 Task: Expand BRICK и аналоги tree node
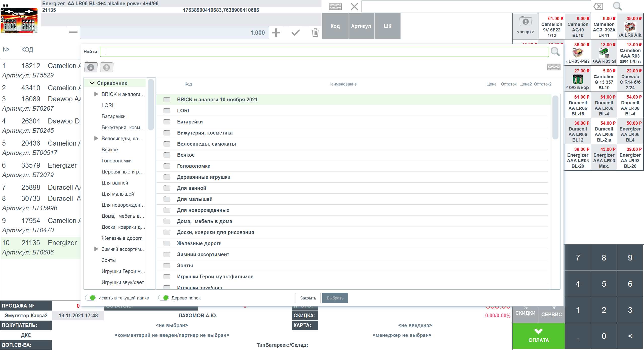coord(96,94)
